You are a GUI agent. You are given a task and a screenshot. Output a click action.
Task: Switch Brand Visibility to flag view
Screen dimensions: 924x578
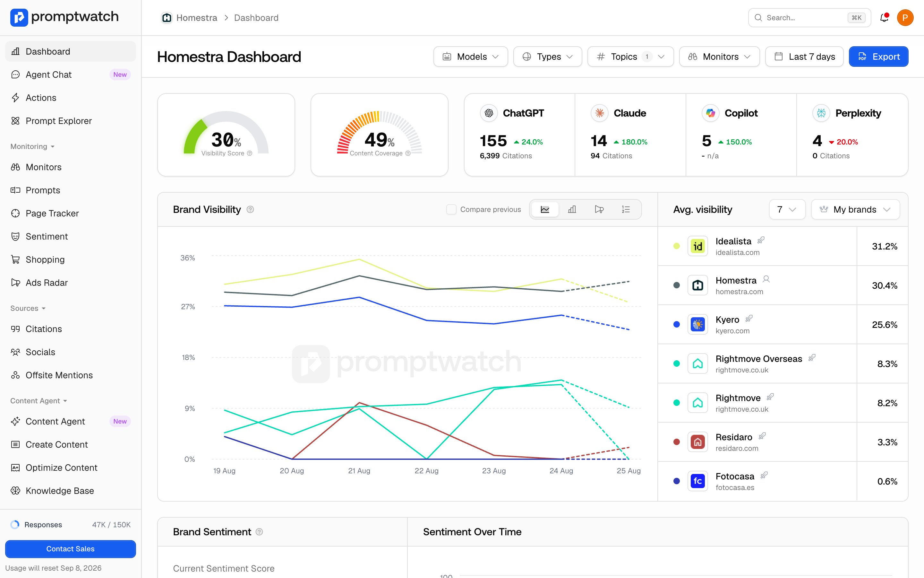coord(599,209)
